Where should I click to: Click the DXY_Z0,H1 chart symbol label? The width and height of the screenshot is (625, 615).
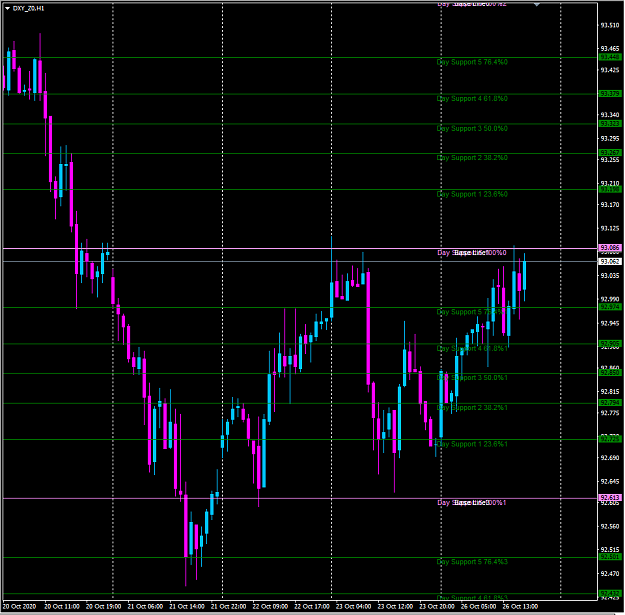pyautogui.click(x=28, y=8)
